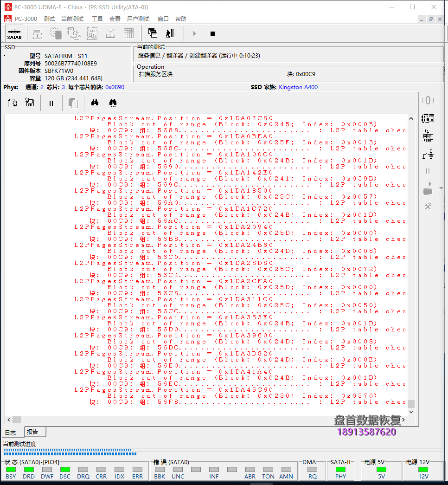Viewport: 448px width, 485px height.
Task: Click the circuit board map toolbar icon
Action: (92, 33)
